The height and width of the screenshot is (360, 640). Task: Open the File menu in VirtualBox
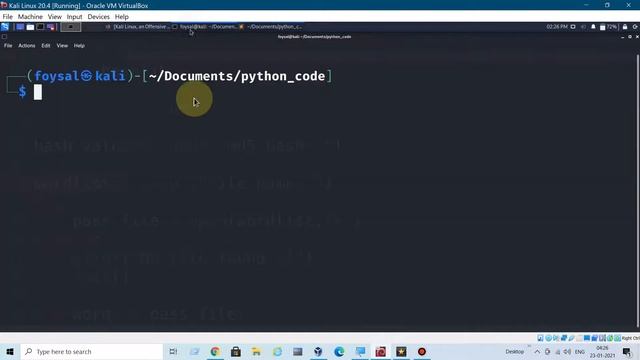(7, 17)
